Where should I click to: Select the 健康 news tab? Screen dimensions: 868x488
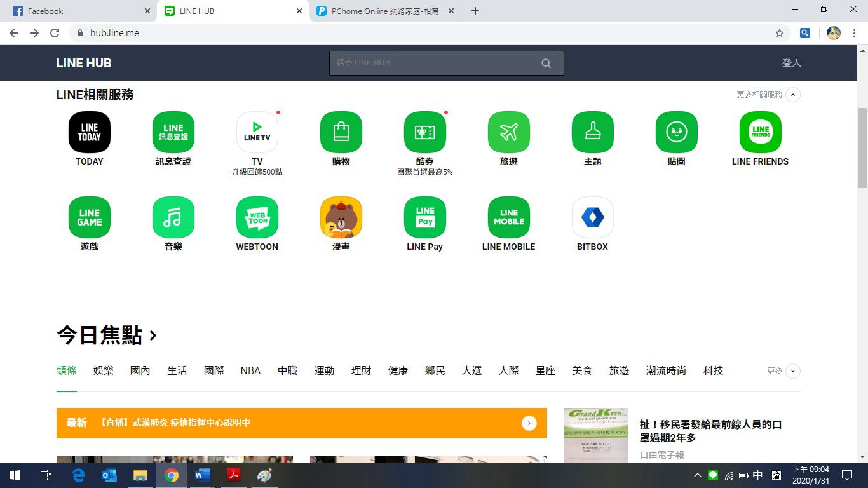point(398,370)
